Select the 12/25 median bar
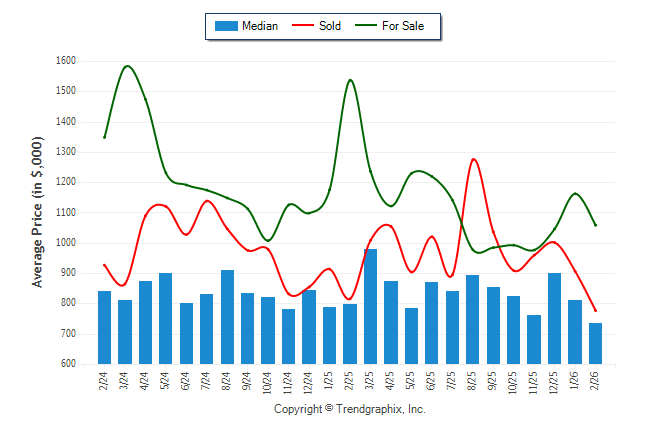646x434 pixels. [x=554, y=318]
